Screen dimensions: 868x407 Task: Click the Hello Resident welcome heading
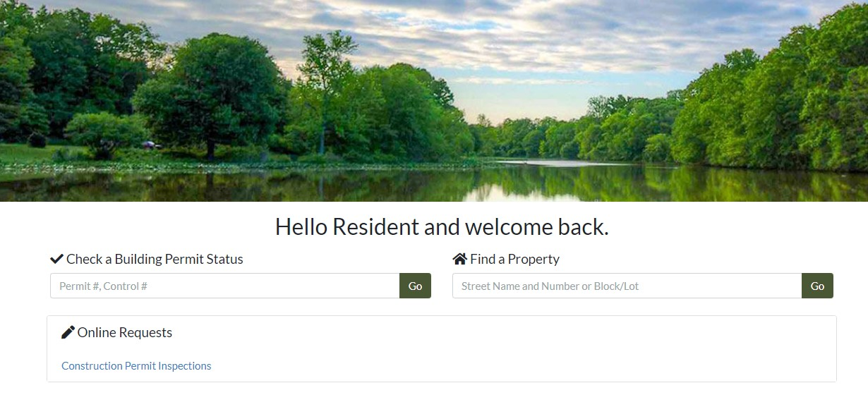click(x=442, y=226)
